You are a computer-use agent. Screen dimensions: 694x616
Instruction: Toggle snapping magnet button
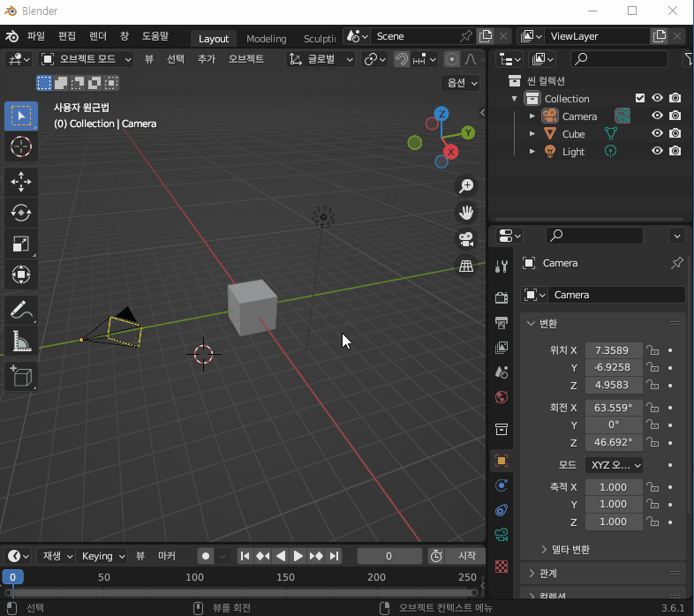coord(402,59)
